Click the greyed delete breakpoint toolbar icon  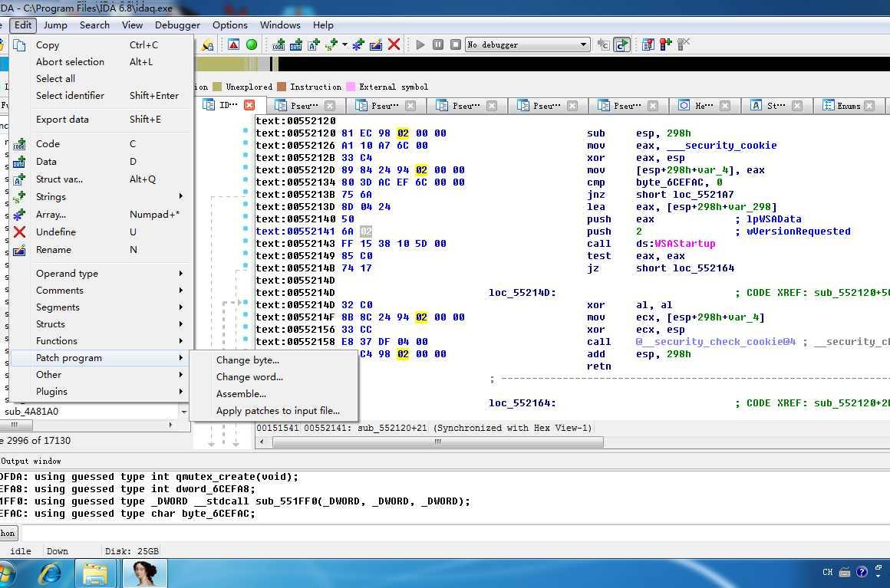684,44
